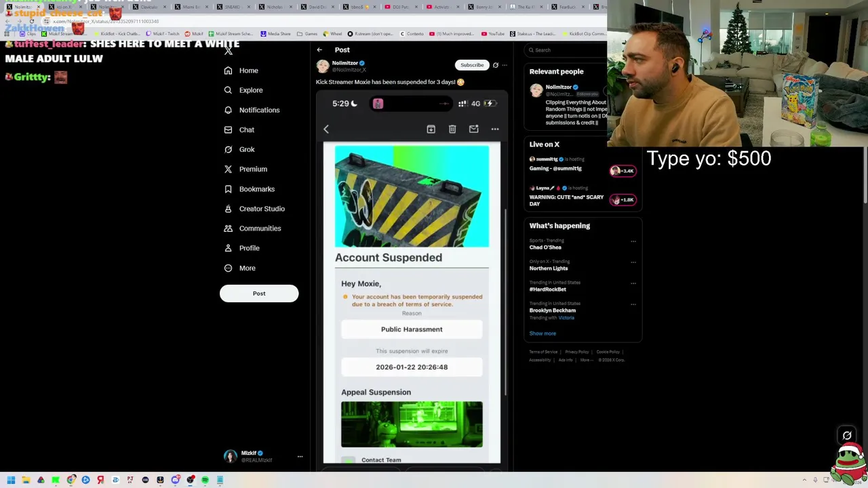Switch to the David Dob browser tab

tap(316, 7)
